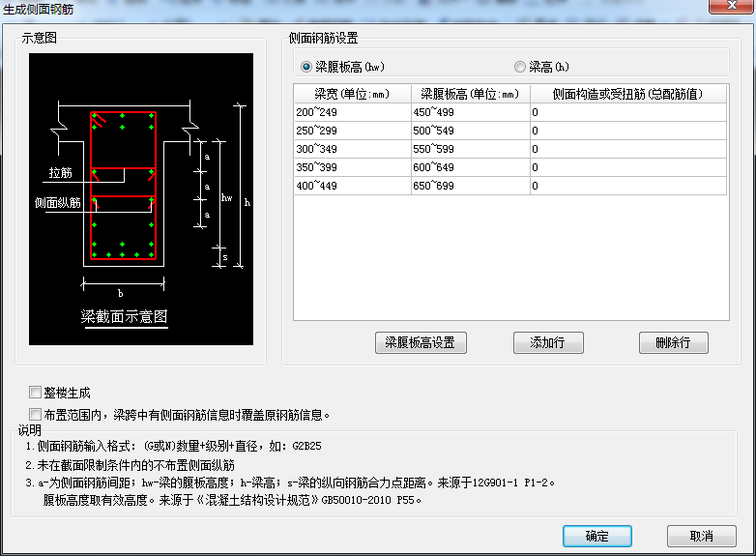Click the 梁截面示意图 diagram preview
Image resolution: width=756 pixels, height=556 pixels.
(x=141, y=199)
